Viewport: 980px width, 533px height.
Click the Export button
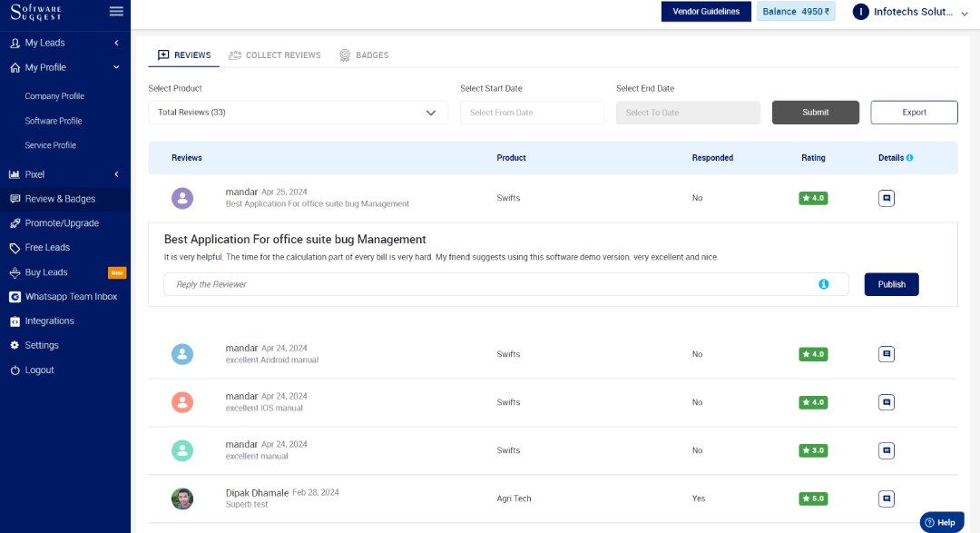914,113
